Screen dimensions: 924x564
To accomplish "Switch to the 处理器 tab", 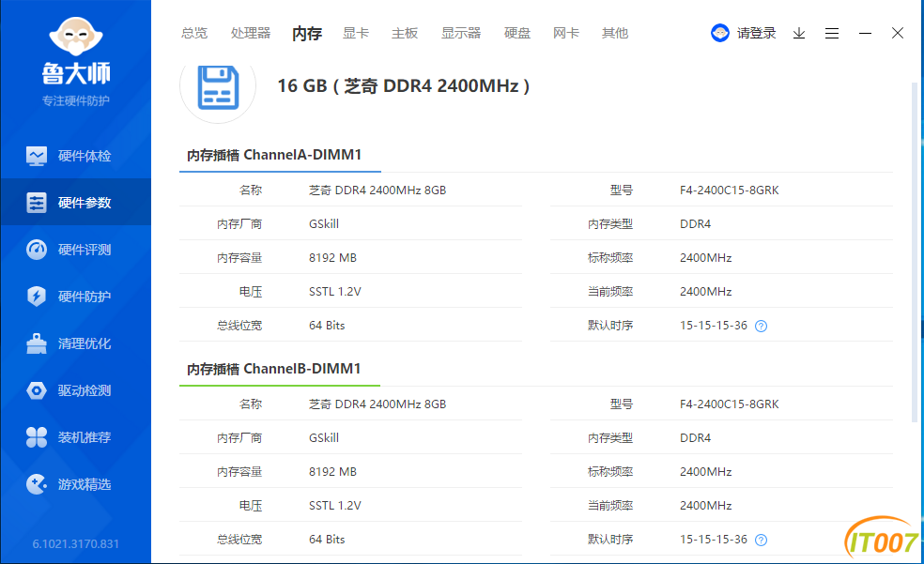I will click(x=251, y=33).
